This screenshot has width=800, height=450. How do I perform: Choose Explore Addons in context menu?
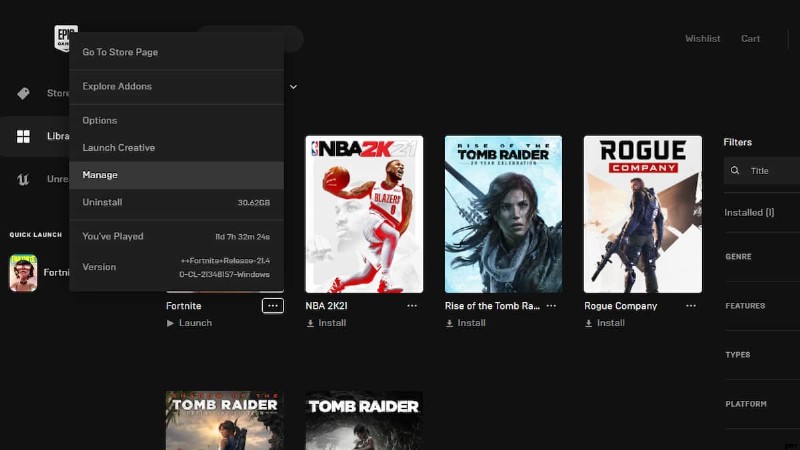[177, 86]
